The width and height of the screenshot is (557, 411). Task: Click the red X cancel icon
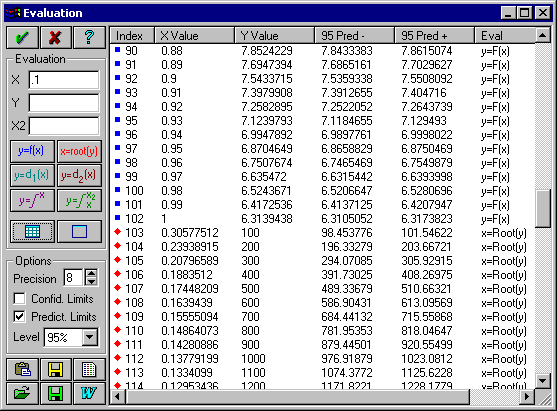coord(56,37)
